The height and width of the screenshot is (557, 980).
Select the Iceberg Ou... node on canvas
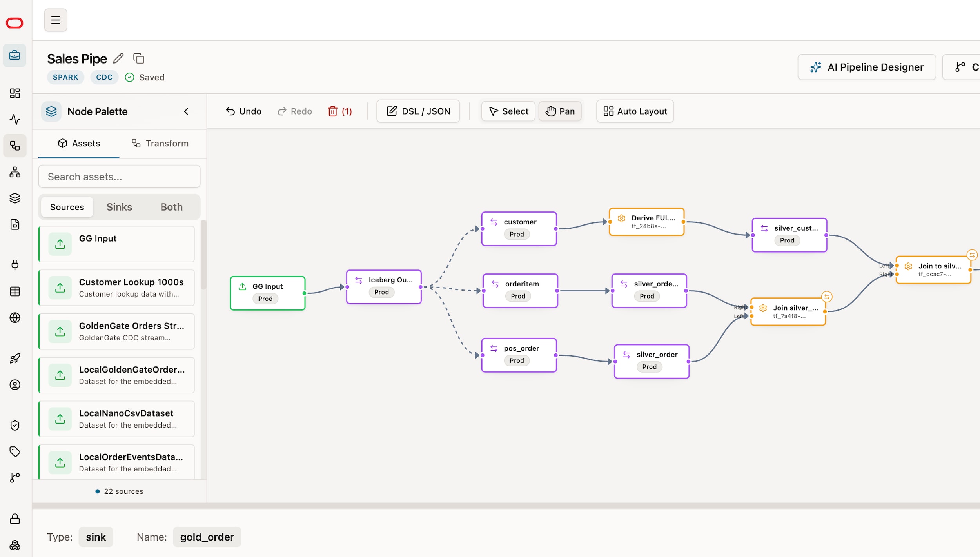pos(384,287)
